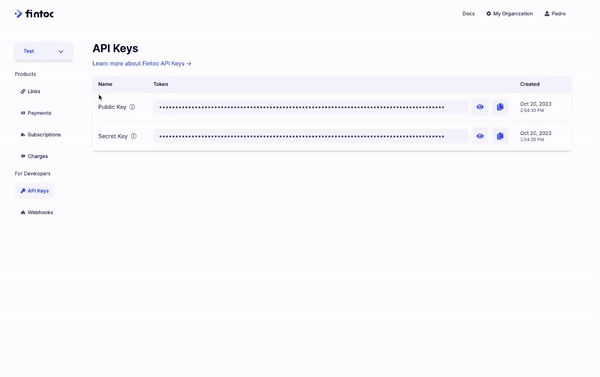The height and width of the screenshot is (377, 600).
Task: Click the Secret Key token field
Action: pyautogui.click(x=311, y=136)
